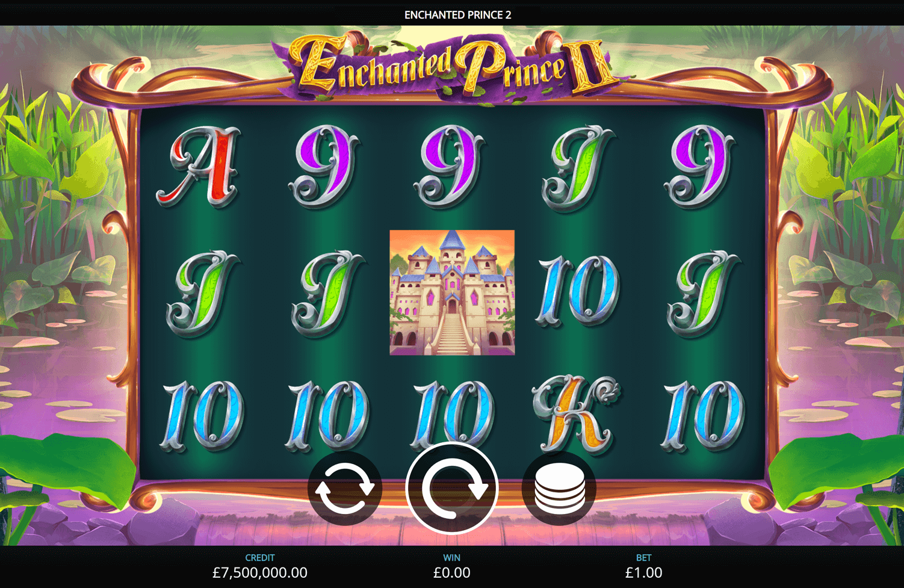Click the credit amount £7,500,000.00
The image size is (904, 588).
pyautogui.click(x=260, y=572)
